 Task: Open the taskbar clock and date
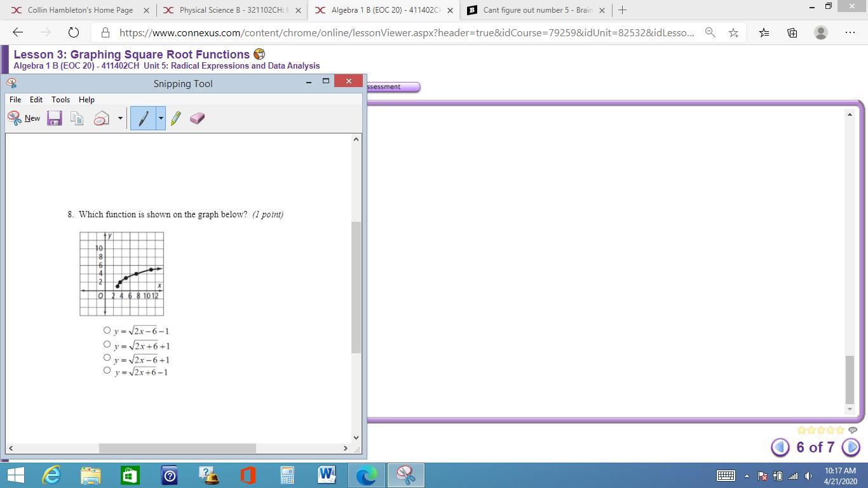tap(840, 475)
